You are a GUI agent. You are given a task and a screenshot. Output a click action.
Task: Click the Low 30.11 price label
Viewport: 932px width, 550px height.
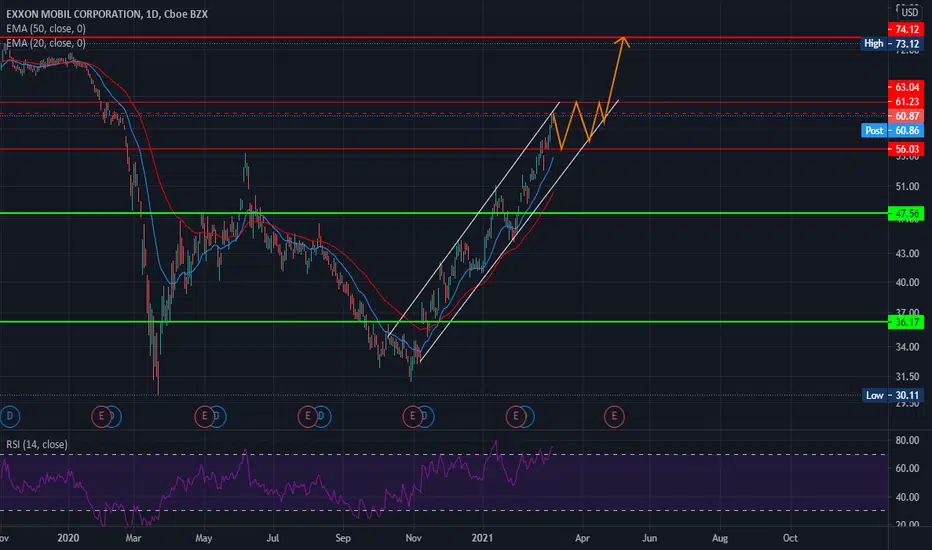pyautogui.click(x=892, y=395)
